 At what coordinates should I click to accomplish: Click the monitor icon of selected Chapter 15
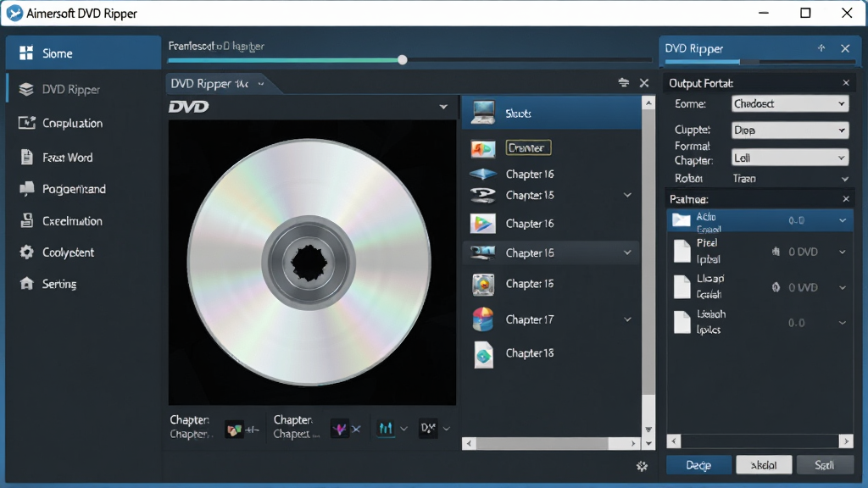pyautogui.click(x=482, y=252)
